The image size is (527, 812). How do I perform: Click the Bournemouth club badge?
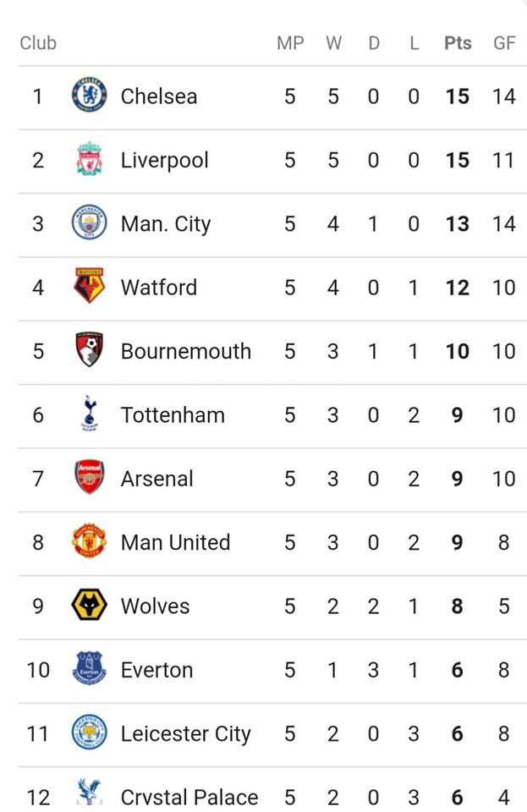pyautogui.click(x=89, y=349)
